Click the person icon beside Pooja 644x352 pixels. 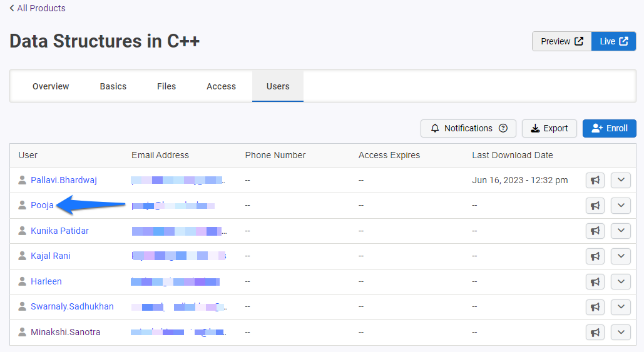tap(22, 205)
